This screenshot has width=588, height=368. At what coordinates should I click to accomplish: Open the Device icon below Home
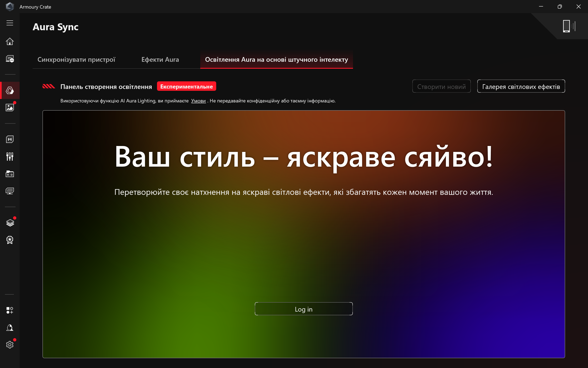(x=10, y=59)
